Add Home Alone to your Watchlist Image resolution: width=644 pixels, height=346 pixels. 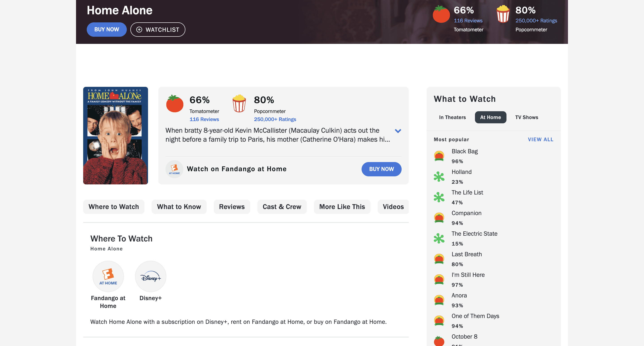point(158,30)
